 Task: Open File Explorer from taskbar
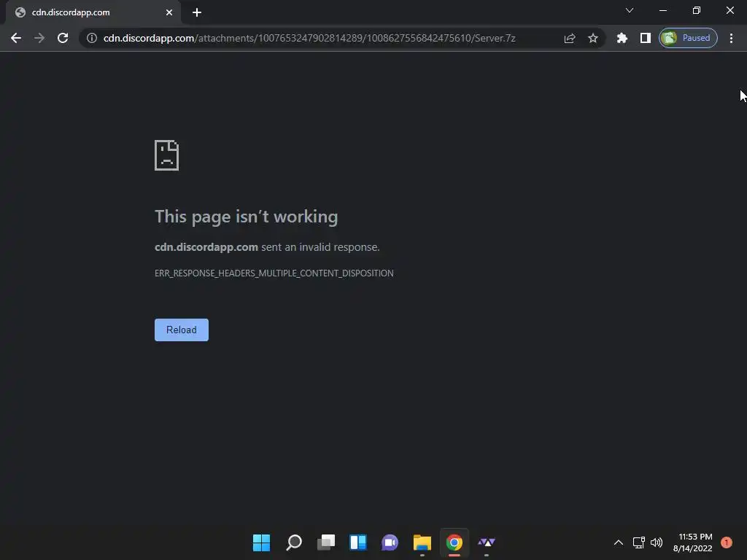422,542
